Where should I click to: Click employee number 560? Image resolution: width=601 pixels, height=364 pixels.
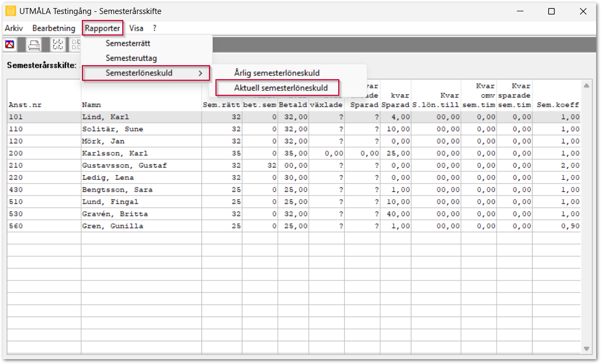16,226
